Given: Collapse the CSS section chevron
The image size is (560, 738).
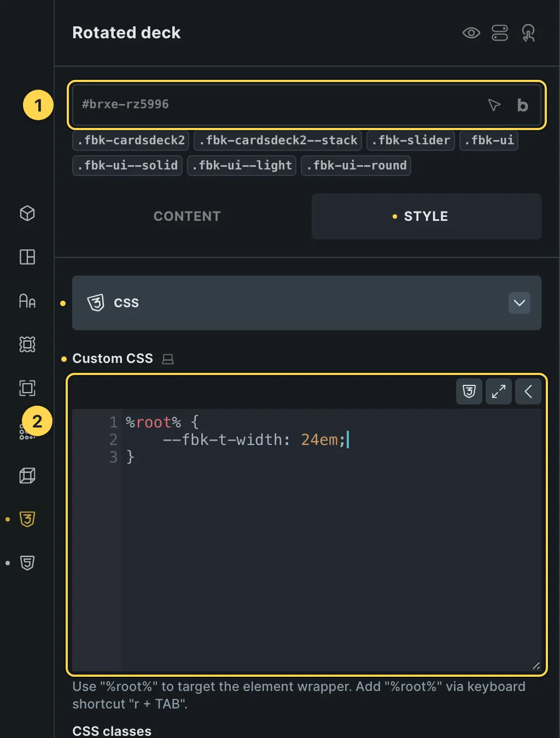Looking at the screenshot, I should (x=520, y=303).
